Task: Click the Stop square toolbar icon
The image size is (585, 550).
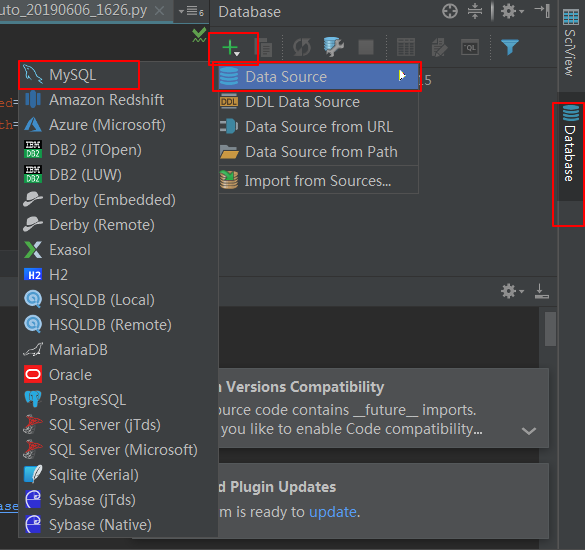Action: pyautogui.click(x=366, y=47)
